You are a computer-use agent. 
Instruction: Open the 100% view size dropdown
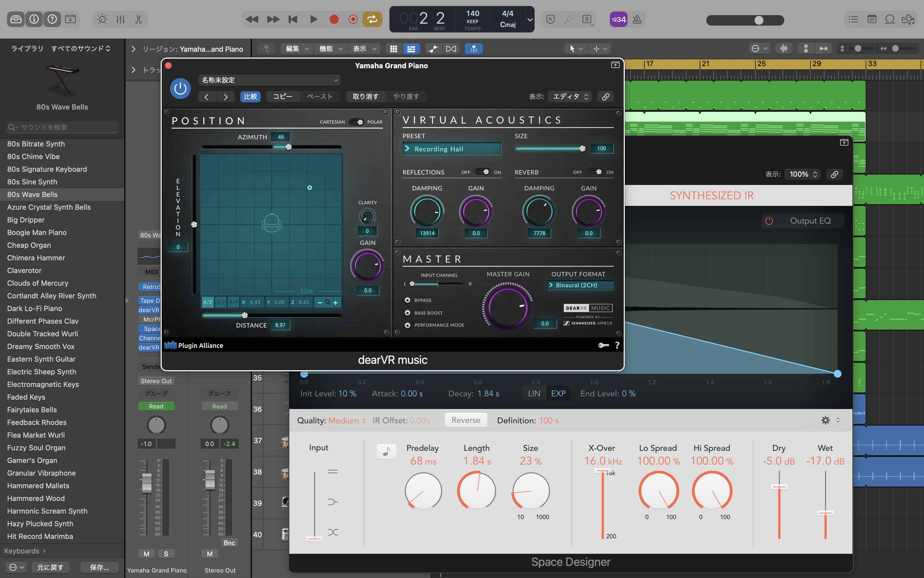pos(802,174)
